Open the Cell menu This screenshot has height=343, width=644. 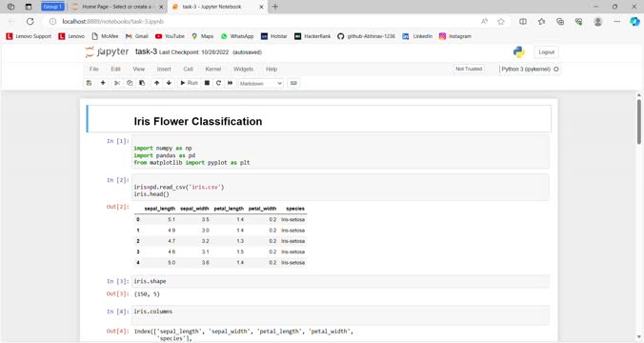click(188, 69)
